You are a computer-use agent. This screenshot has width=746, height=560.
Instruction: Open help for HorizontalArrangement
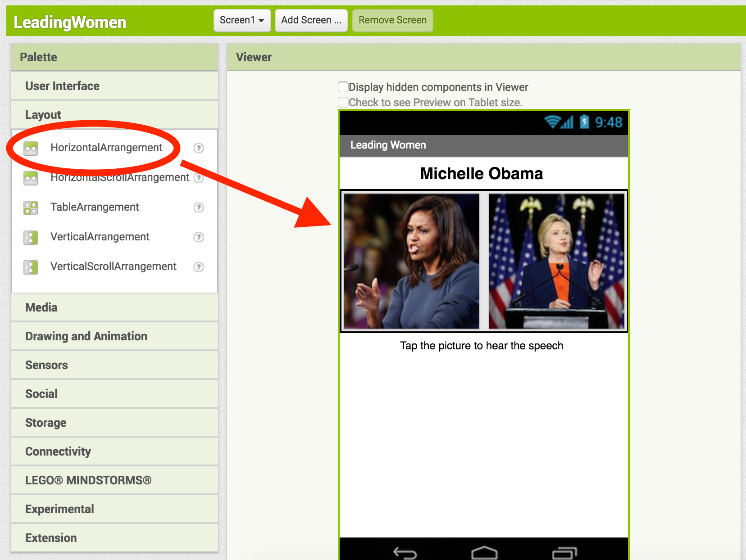[x=198, y=148]
